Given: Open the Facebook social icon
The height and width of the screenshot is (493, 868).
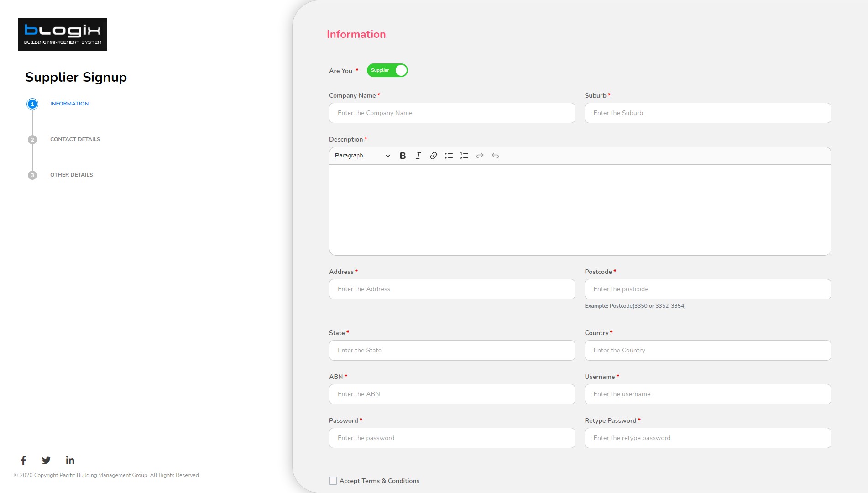Looking at the screenshot, I should tap(23, 460).
